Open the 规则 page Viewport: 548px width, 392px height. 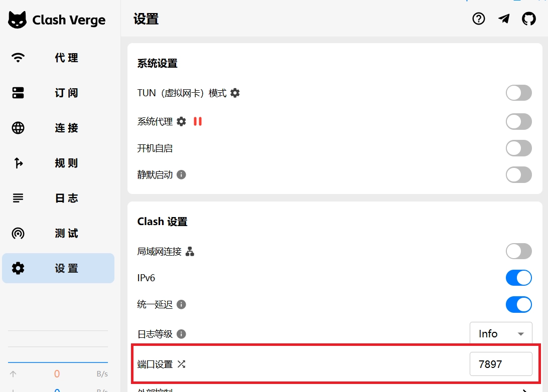(58, 163)
